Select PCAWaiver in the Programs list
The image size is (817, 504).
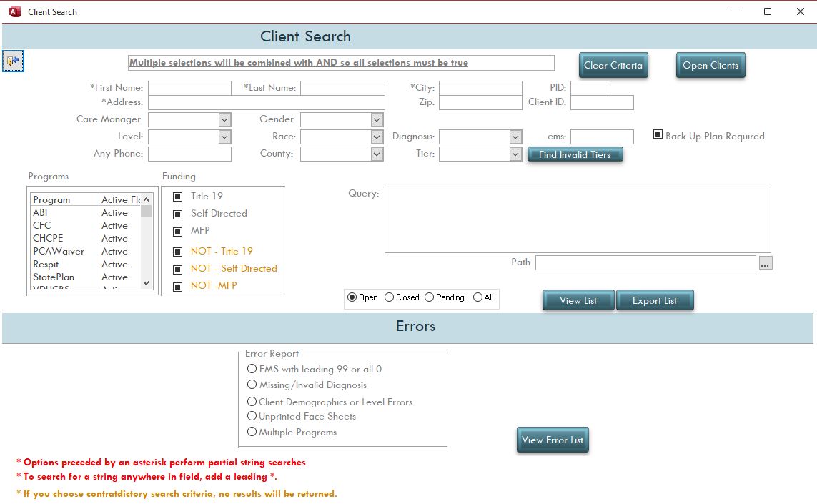[x=86, y=251]
